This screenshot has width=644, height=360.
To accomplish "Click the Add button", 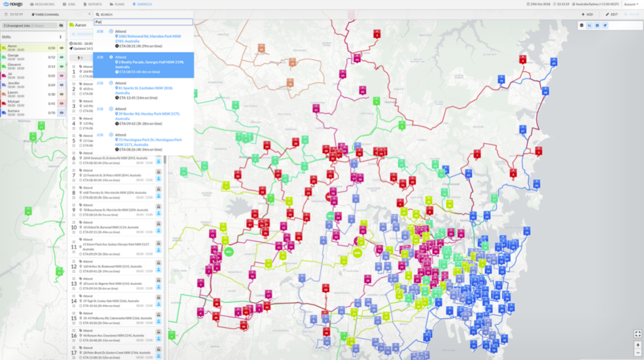I will click(587, 15).
